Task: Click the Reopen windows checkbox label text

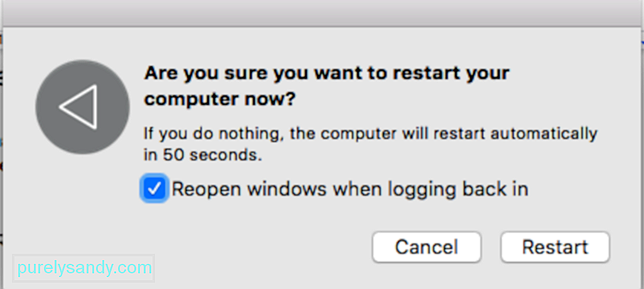Action: pos(350,190)
